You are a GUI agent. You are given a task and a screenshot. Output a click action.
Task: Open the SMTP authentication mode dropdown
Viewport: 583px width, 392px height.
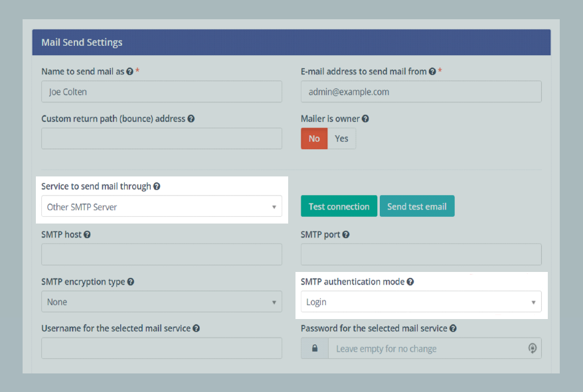[421, 302]
